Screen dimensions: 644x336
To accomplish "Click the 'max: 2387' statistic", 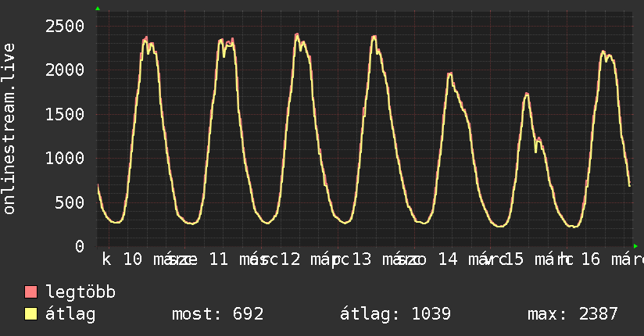I will tap(573, 314).
